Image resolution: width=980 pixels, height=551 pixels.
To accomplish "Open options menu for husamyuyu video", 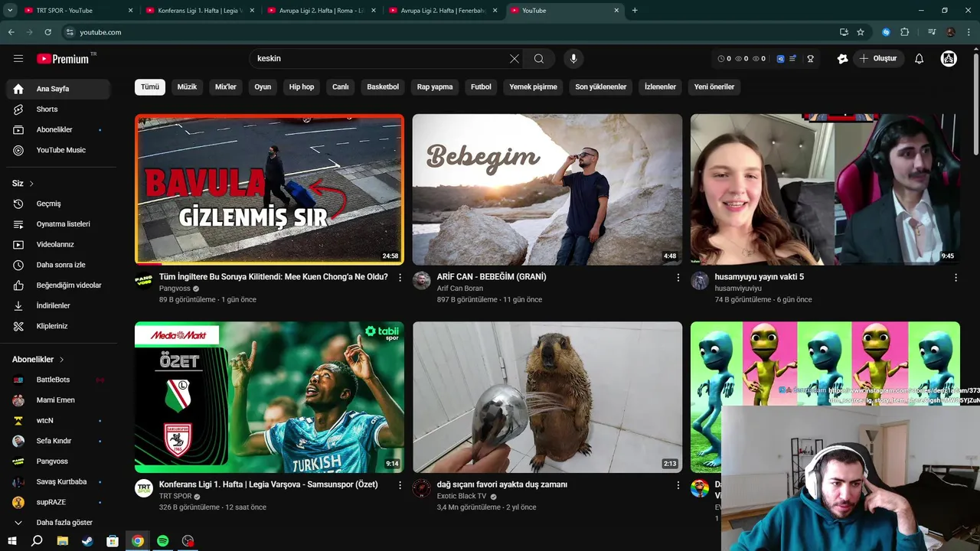I will point(955,278).
